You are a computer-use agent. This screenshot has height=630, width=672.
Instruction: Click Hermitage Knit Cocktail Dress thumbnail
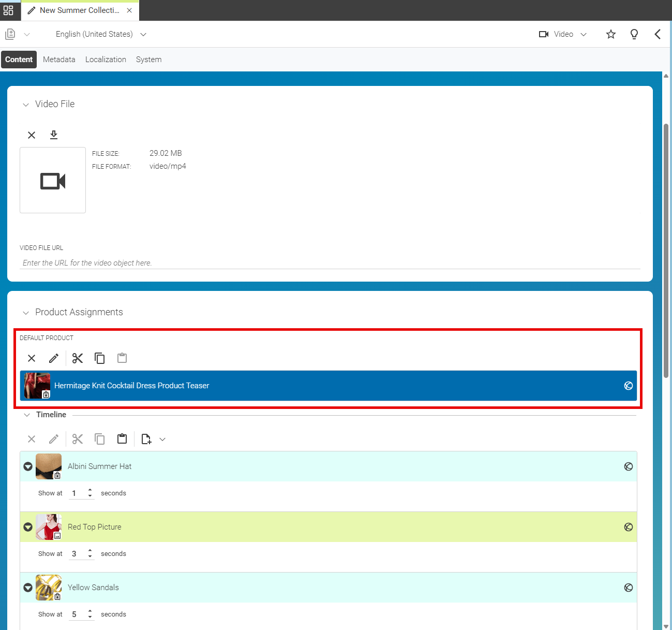(37, 386)
